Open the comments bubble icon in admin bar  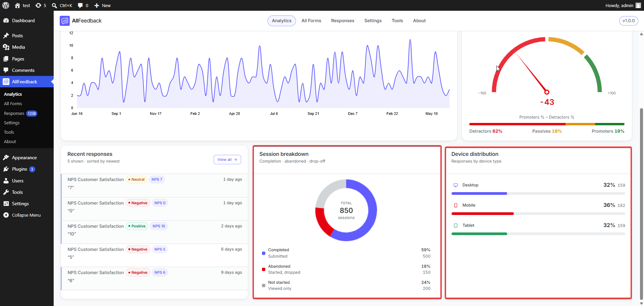pyautogui.click(x=80, y=5)
